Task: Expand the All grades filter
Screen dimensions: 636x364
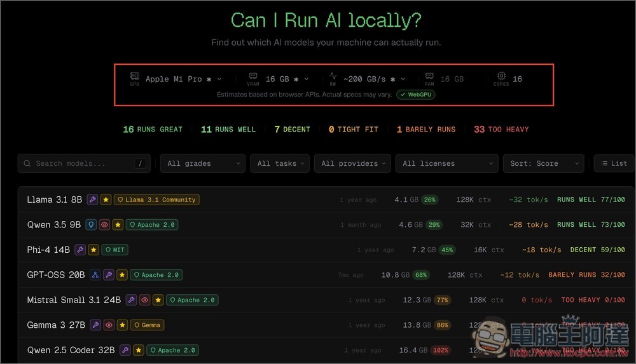Action: pos(203,163)
